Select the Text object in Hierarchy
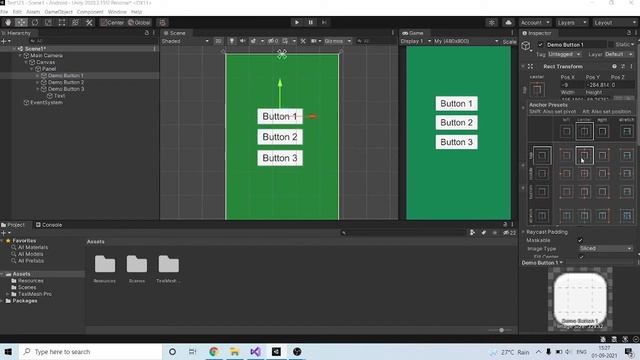The image size is (640, 360). [x=59, y=96]
